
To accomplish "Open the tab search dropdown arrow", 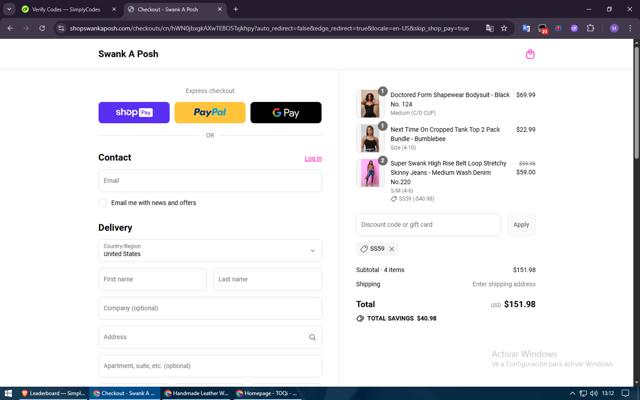I will (9, 9).
